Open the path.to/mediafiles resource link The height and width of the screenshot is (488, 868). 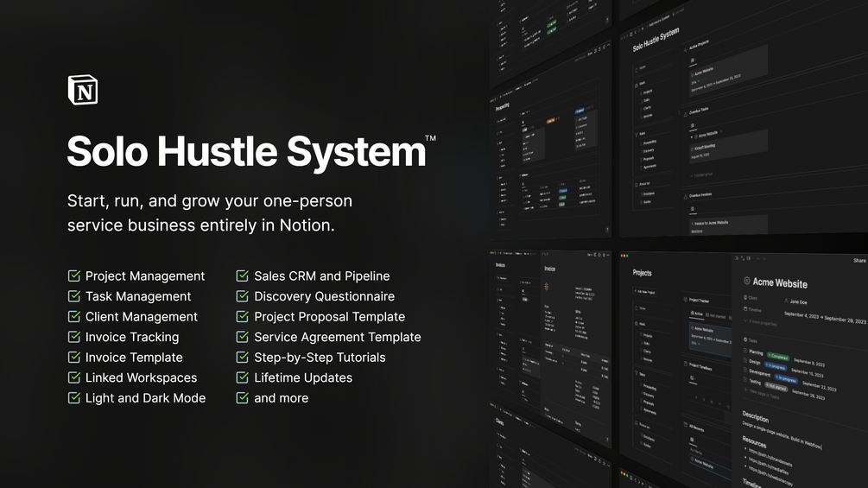(769, 464)
